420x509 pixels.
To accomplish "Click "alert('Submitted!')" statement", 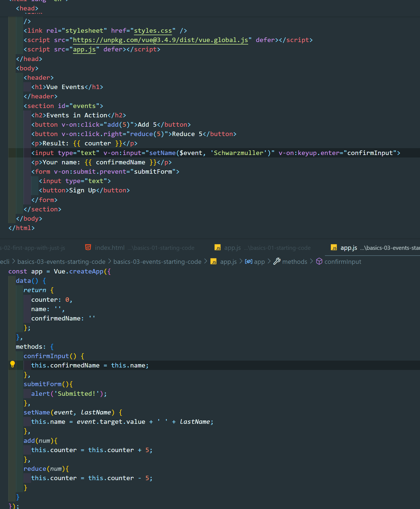I will [x=69, y=394].
